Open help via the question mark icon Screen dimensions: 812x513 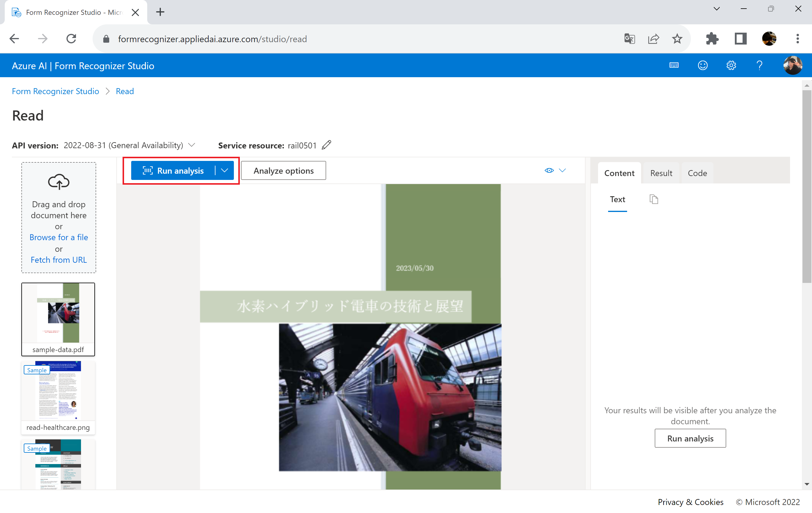(x=759, y=65)
